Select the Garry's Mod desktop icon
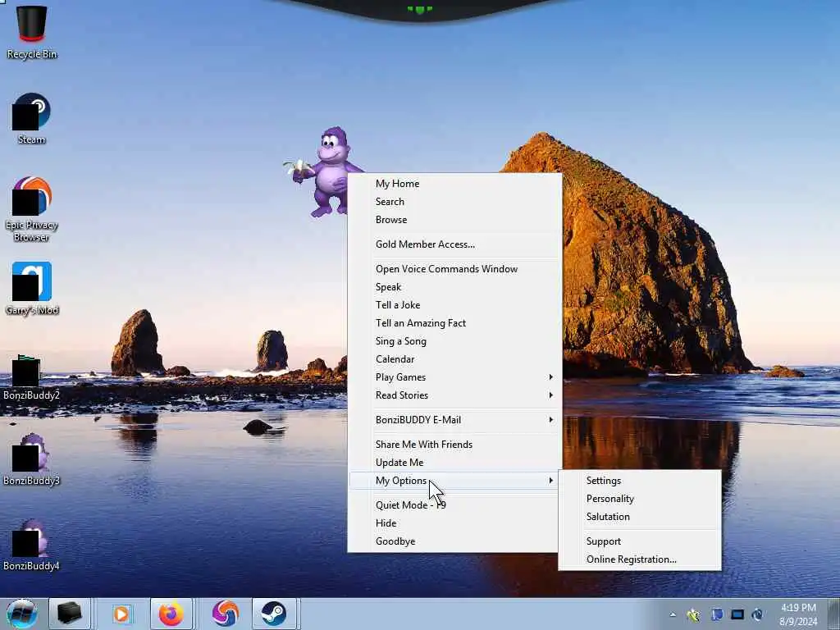Image resolution: width=840 pixels, height=630 pixels. tap(32, 289)
